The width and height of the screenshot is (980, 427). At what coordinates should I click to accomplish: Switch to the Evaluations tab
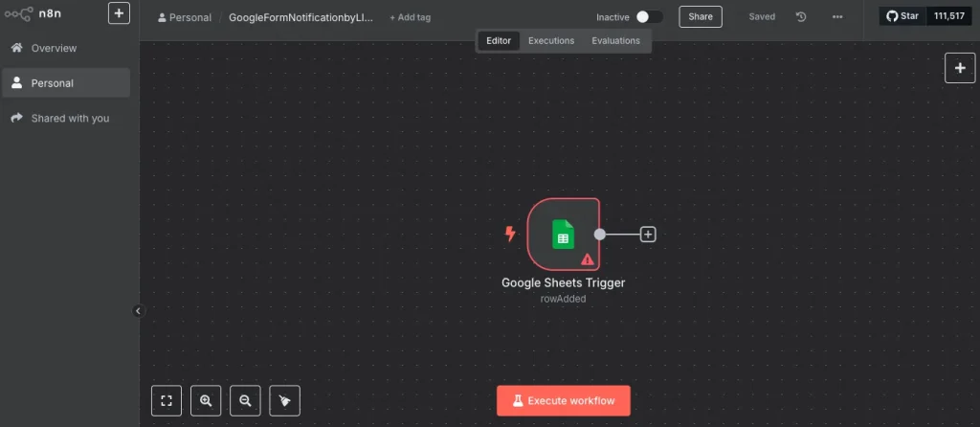[615, 40]
